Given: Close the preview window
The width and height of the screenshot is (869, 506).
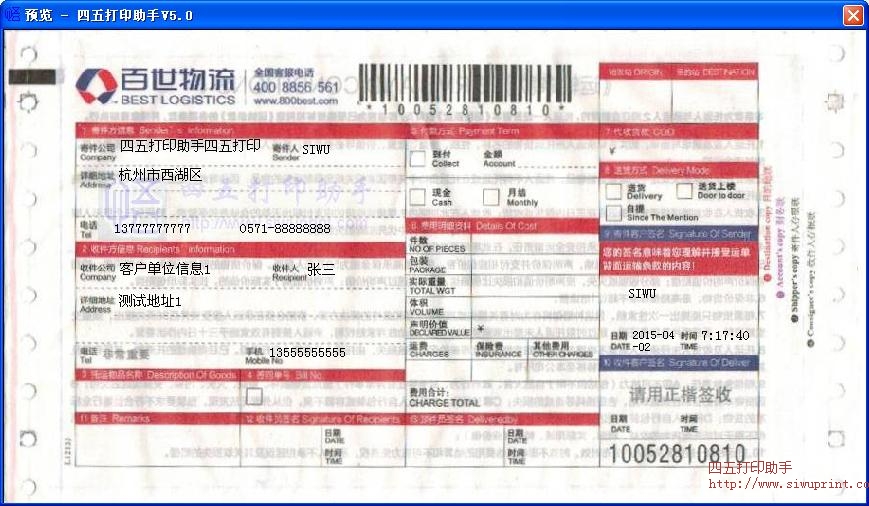Looking at the screenshot, I should (x=852, y=15).
